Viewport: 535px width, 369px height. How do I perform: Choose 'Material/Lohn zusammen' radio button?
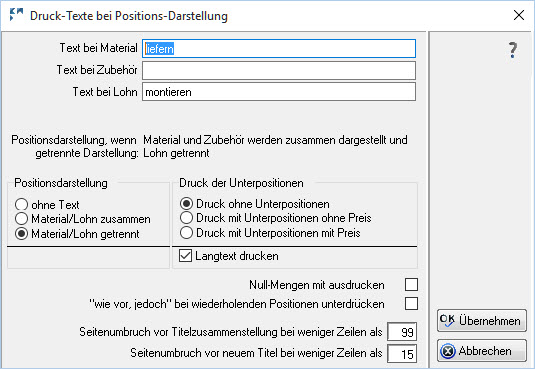[x=21, y=218]
